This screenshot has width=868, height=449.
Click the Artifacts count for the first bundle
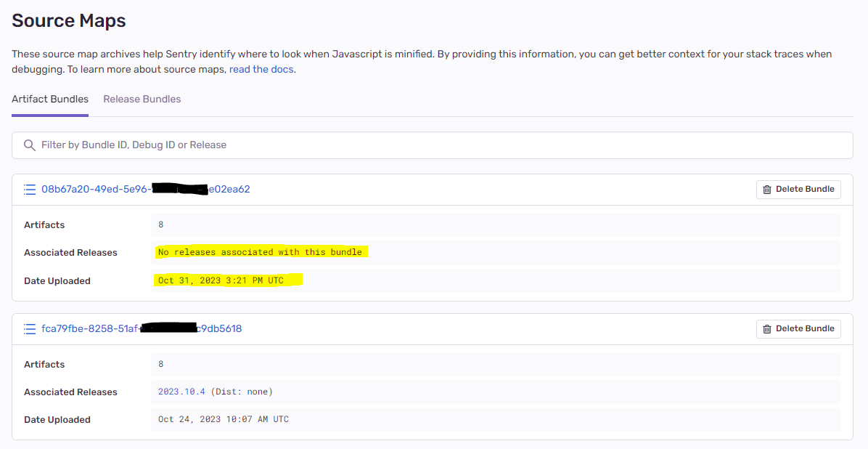coord(160,224)
